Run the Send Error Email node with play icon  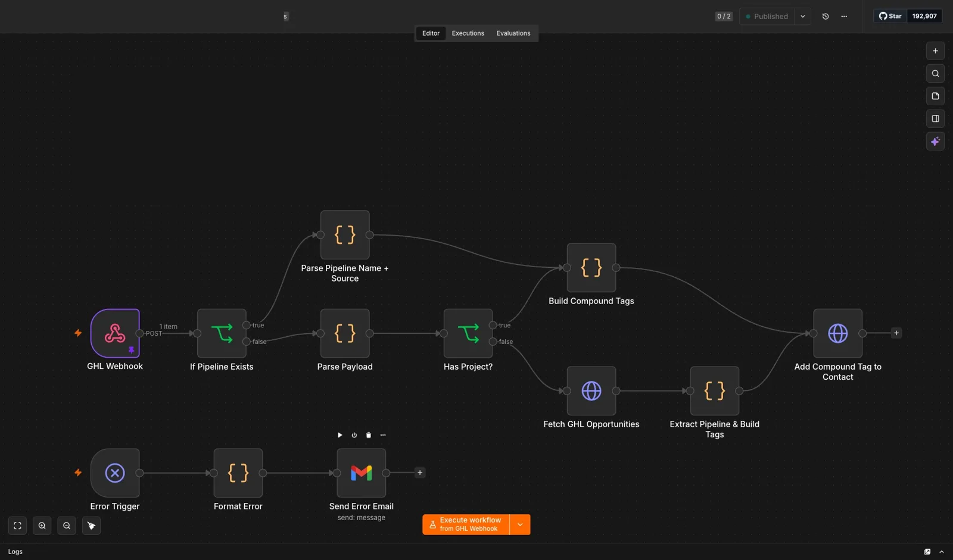[x=340, y=435]
